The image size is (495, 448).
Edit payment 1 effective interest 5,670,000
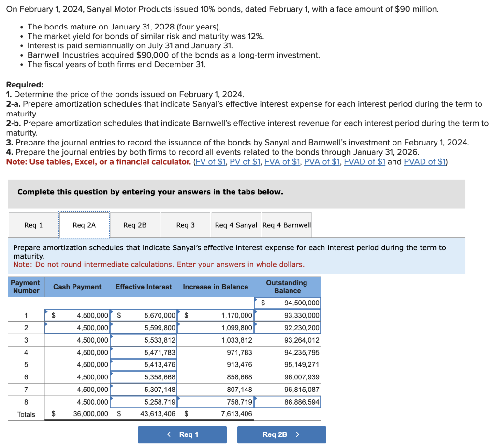[144, 315]
